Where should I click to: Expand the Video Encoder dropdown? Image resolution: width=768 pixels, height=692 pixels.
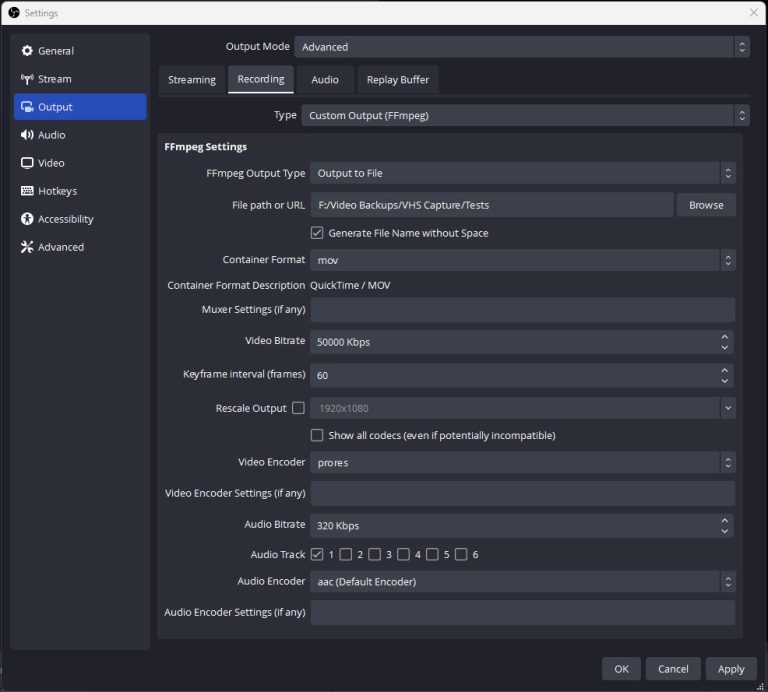(x=522, y=463)
